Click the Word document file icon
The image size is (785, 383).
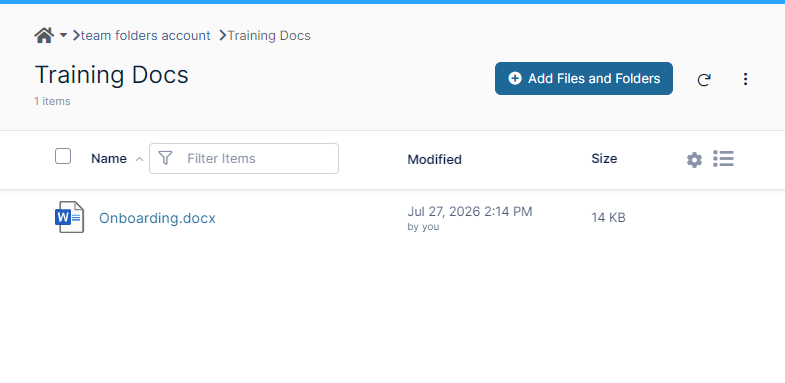coord(69,217)
